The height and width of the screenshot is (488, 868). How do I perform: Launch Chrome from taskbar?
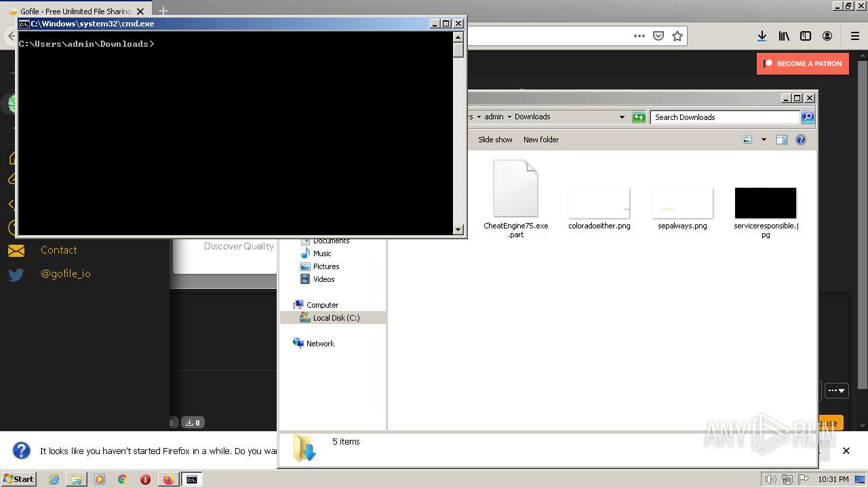click(x=123, y=479)
